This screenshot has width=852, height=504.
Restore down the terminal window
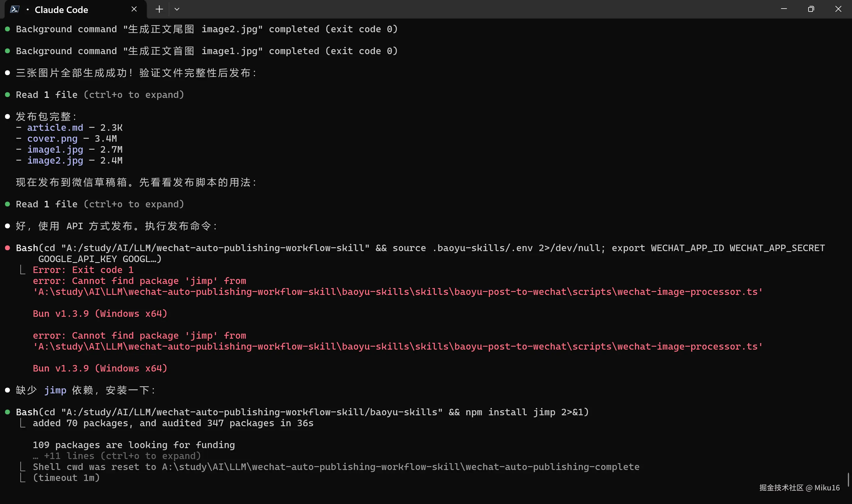tap(811, 9)
